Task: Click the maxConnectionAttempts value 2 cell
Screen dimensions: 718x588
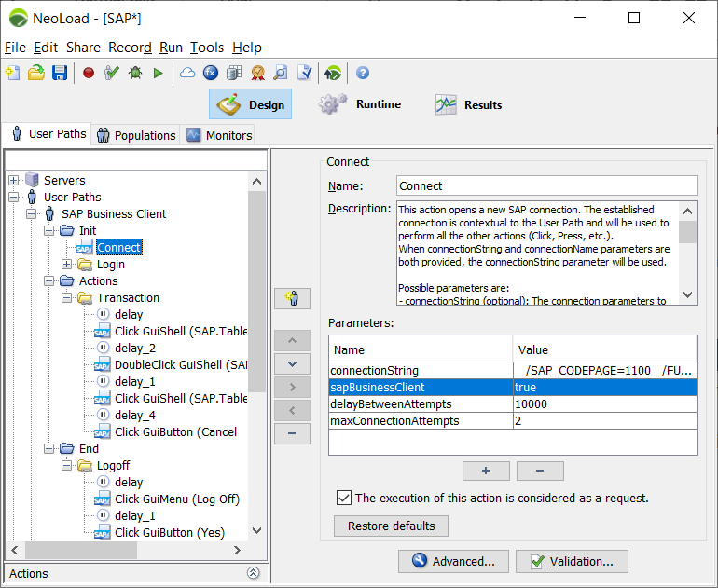Action: coord(605,421)
